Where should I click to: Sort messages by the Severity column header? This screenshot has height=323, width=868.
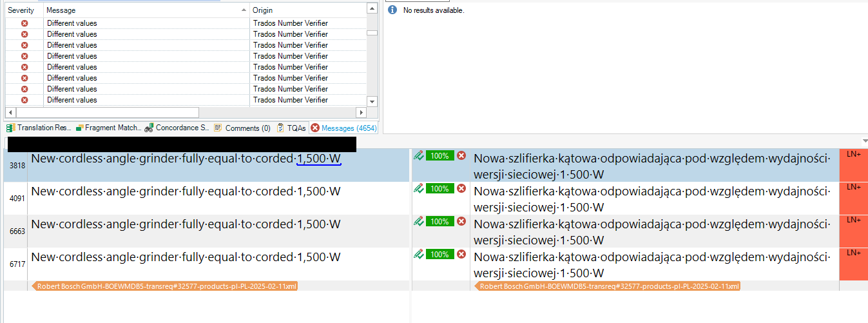pos(21,10)
